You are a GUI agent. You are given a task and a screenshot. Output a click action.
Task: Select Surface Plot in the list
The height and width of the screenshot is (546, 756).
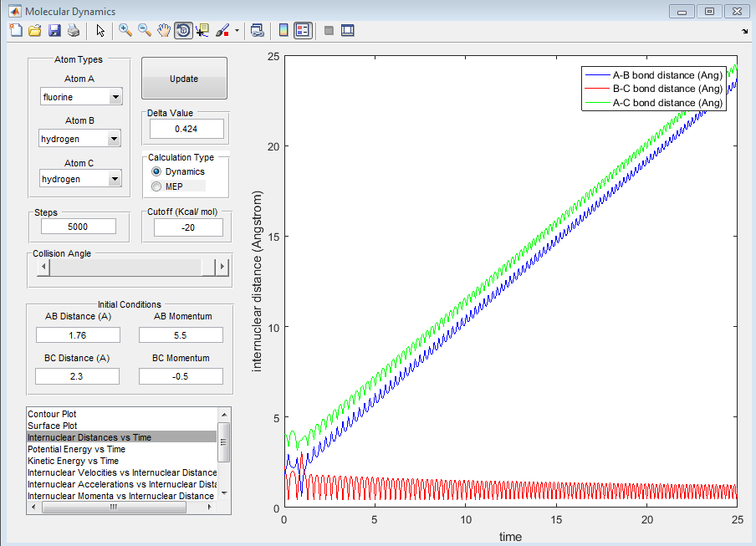point(121,426)
